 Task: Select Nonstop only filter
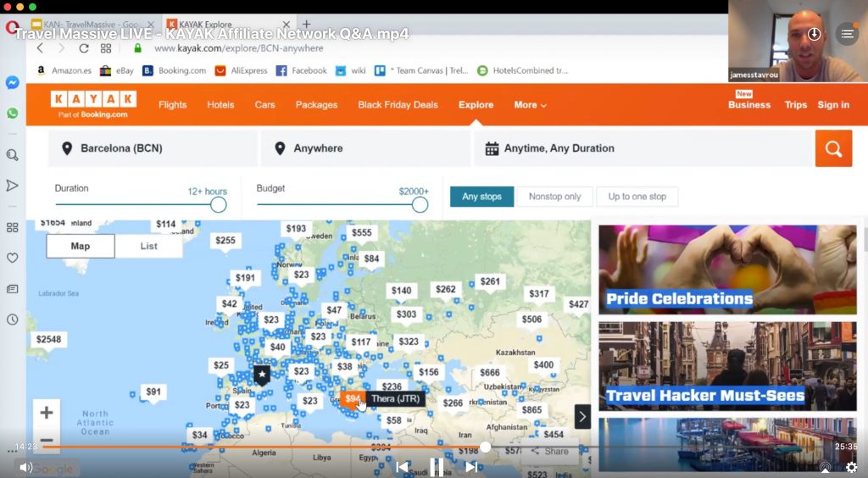click(554, 197)
